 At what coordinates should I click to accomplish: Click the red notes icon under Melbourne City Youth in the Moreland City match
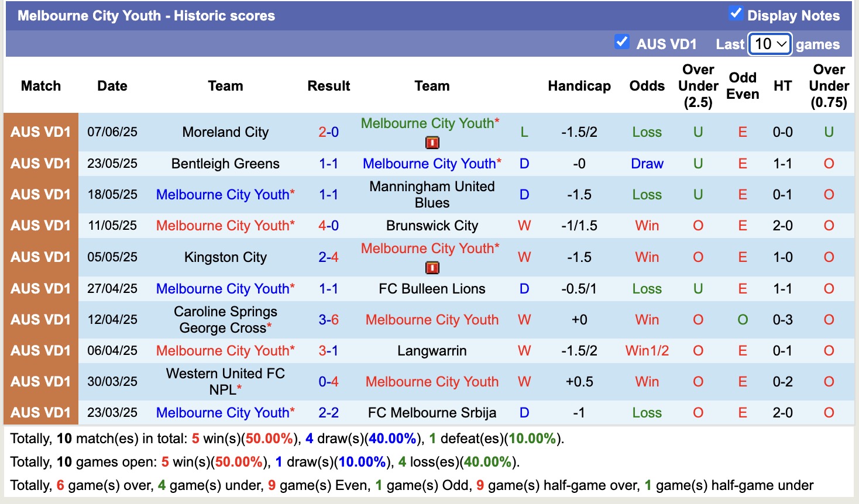tap(431, 142)
